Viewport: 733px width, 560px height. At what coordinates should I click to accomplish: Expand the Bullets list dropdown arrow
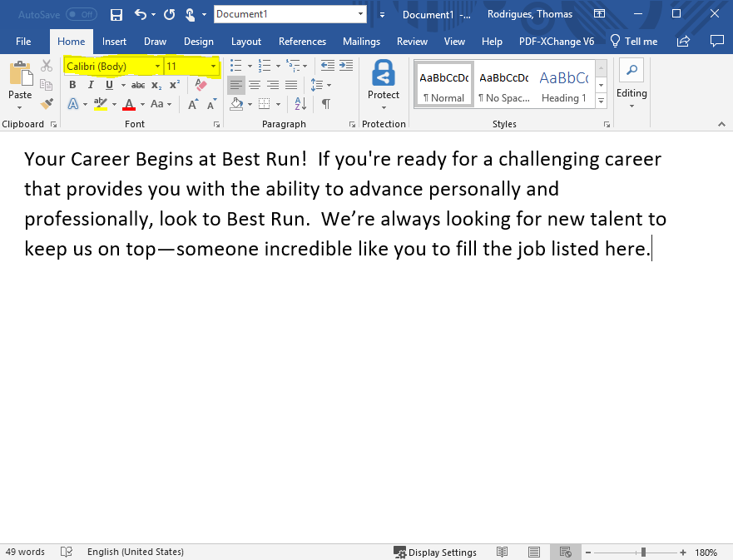(250, 66)
